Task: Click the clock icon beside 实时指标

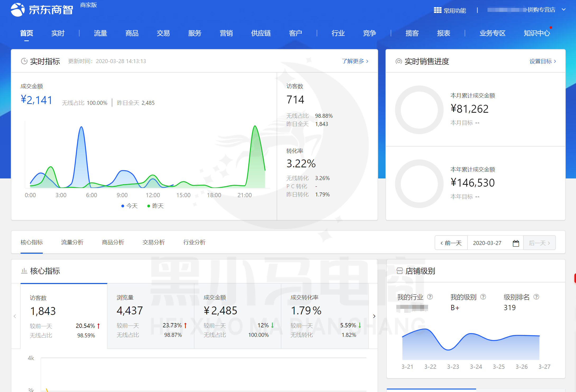Action: (x=24, y=61)
